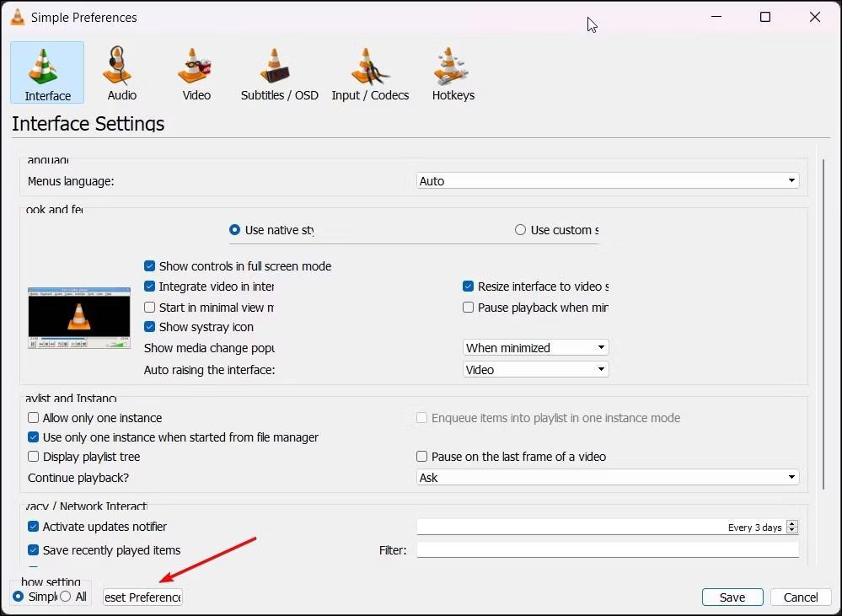Click the Save button
The image size is (842, 616).
click(732, 597)
